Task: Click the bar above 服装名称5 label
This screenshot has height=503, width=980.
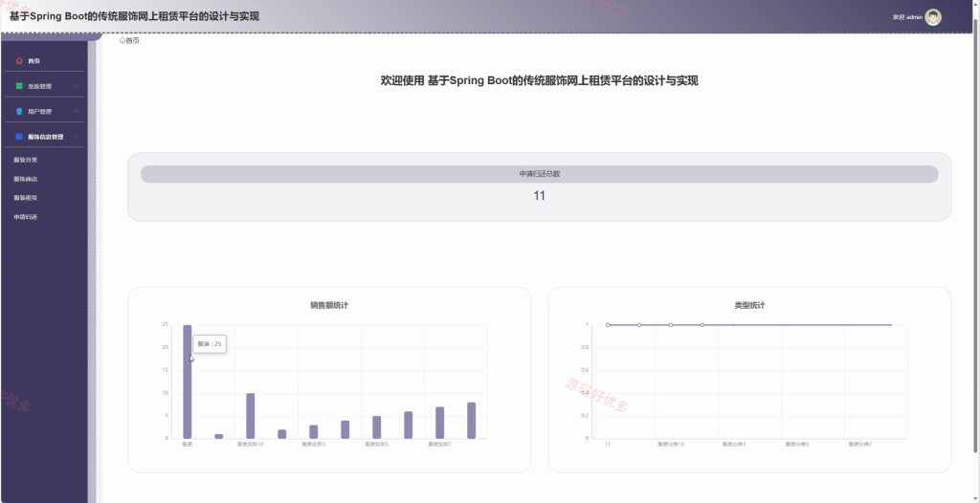Action: tap(376, 427)
